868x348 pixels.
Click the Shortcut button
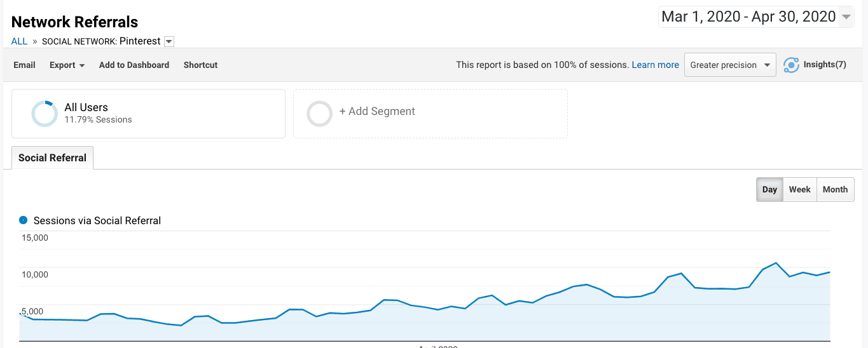(200, 65)
